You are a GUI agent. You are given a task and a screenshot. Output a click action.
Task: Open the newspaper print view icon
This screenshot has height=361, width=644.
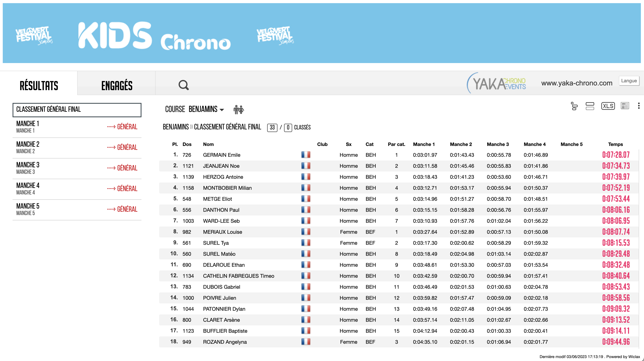coord(625,106)
